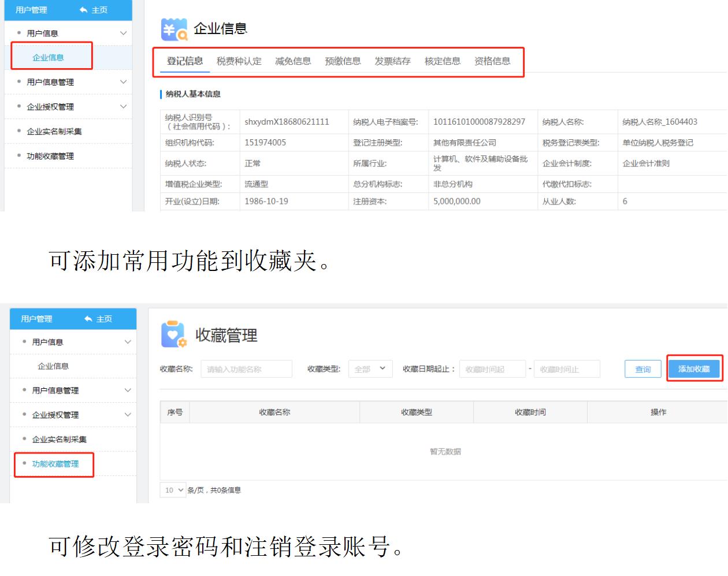Switch to the 税费种认定 tab
The height and width of the screenshot is (576, 728).
[239, 61]
